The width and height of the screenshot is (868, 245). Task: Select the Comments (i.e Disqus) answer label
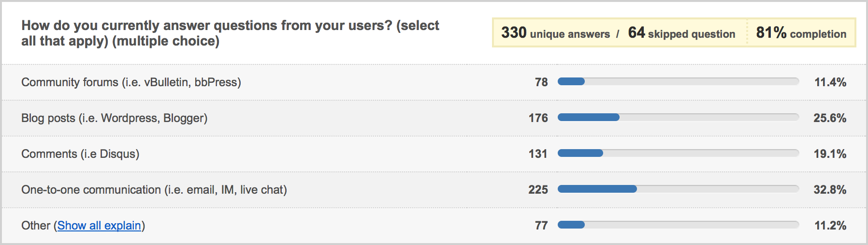[x=80, y=154]
